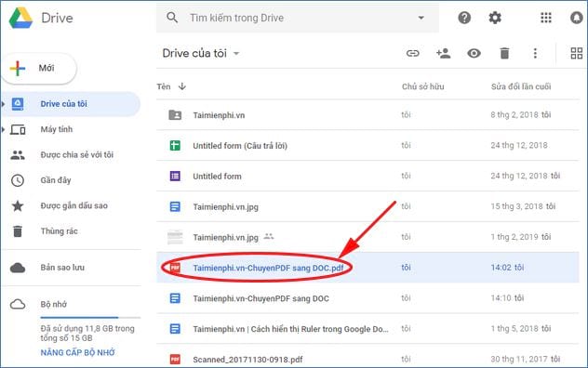Open the Google apps grid icon
The height and width of the screenshot is (368, 588).
(x=545, y=18)
